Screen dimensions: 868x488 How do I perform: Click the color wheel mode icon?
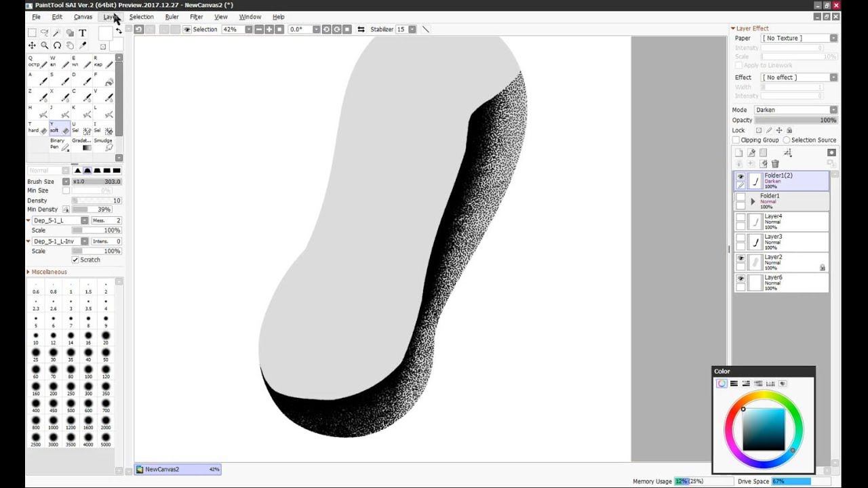click(722, 384)
